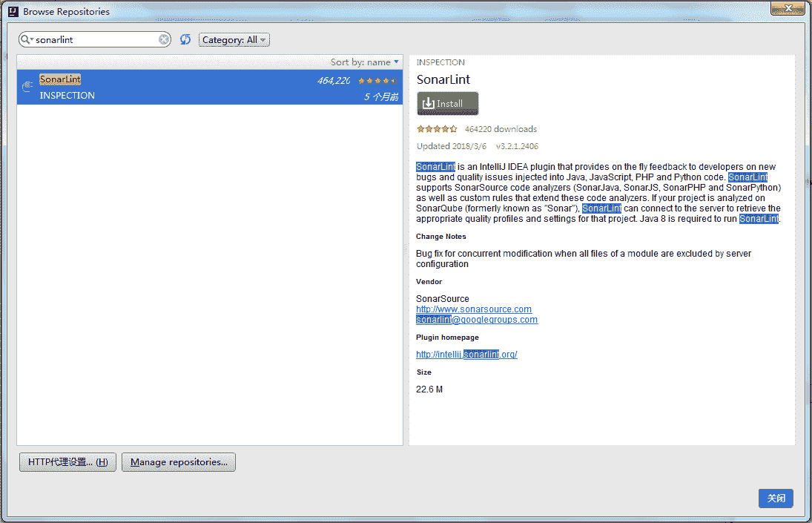Click into the plugin search field

96,39
